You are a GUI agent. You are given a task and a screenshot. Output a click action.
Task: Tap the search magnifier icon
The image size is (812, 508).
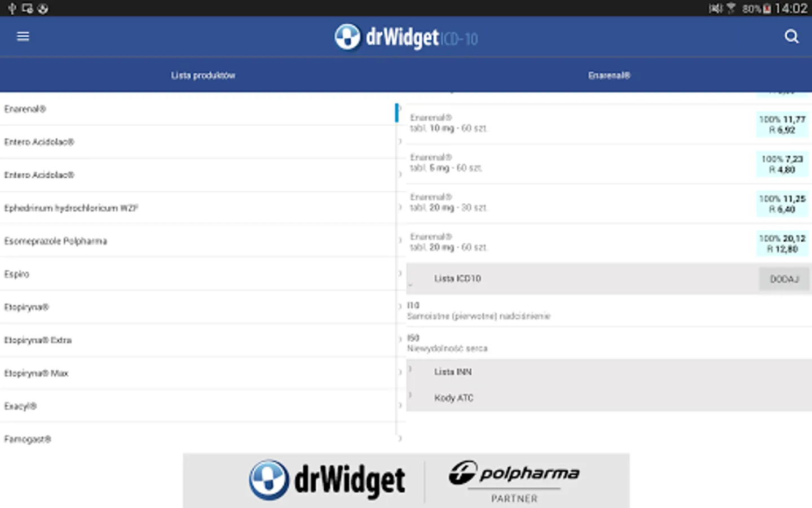click(792, 37)
